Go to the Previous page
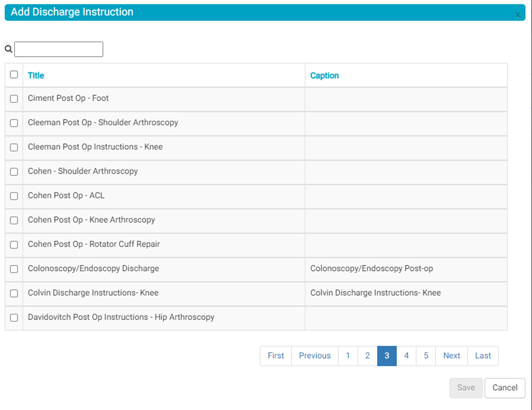The height and width of the screenshot is (410, 532). click(315, 355)
